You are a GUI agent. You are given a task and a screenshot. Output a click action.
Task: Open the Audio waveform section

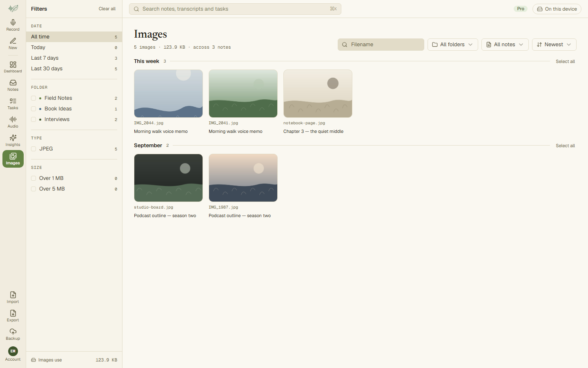pos(13,122)
